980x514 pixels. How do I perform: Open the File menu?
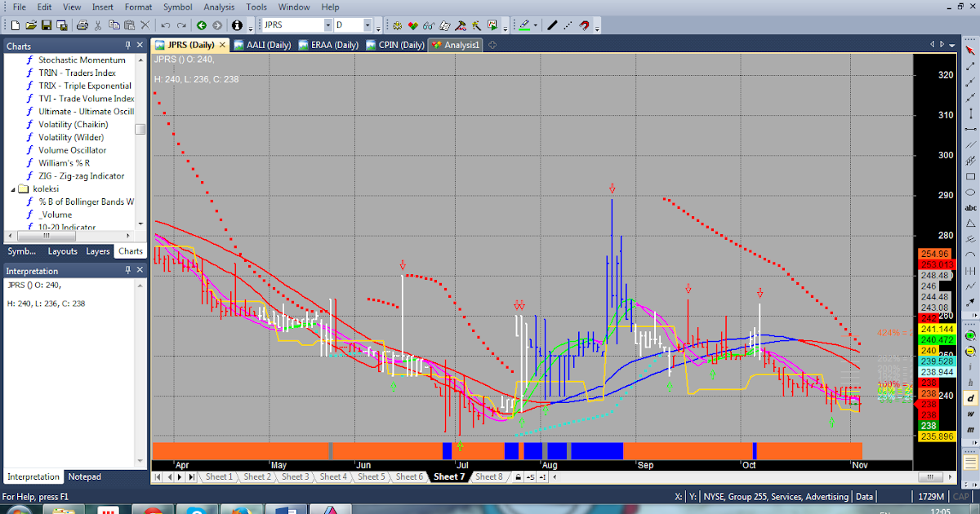tap(20, 7)
